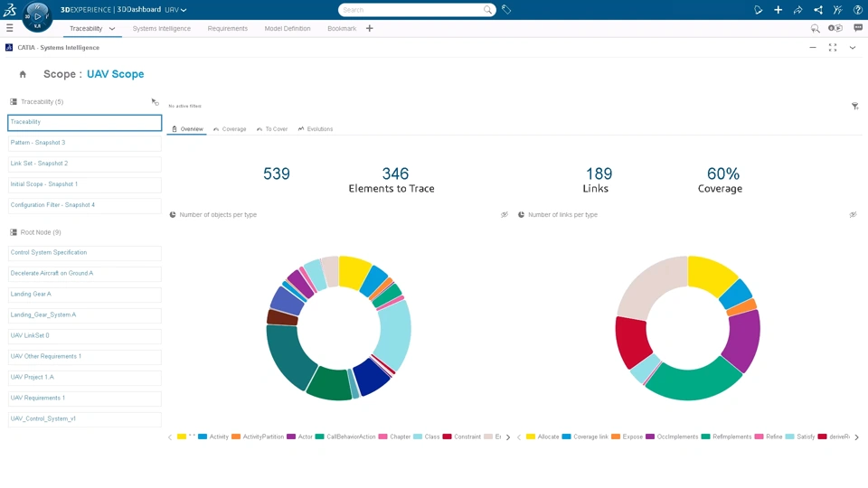This screenshot has height=488, width=868.
Task: Open the communities people icon
Action: click(x=837, y=9)
